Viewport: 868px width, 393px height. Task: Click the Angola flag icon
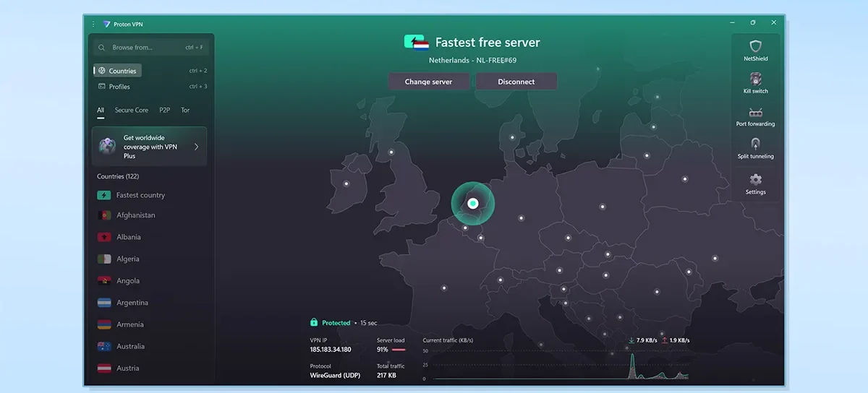[x=103, y=281]
